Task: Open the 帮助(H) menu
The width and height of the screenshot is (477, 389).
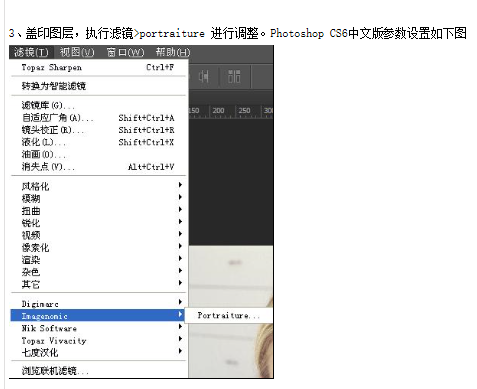Action: [173, 52]
